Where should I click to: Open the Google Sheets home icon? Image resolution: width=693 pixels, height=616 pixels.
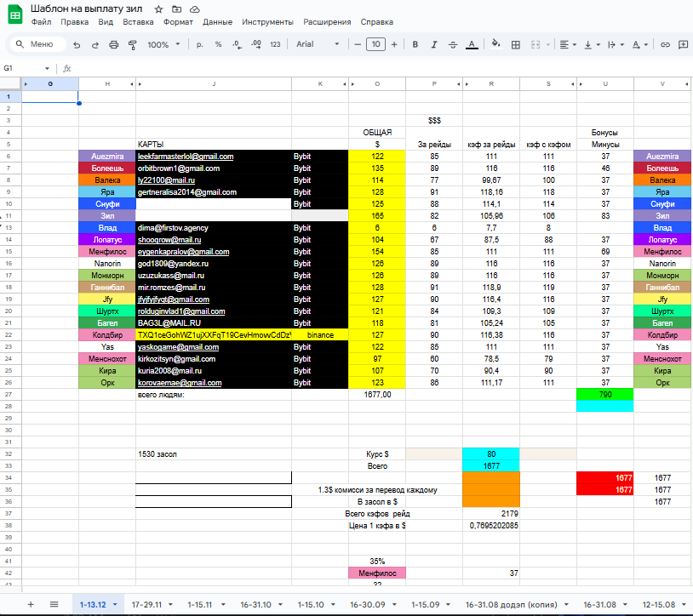tap(15, 14)
